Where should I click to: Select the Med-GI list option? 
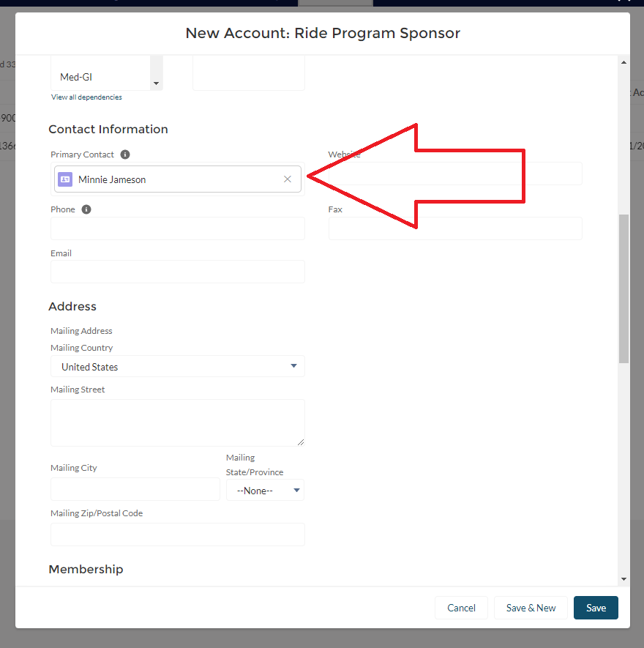tap(76, 77)
